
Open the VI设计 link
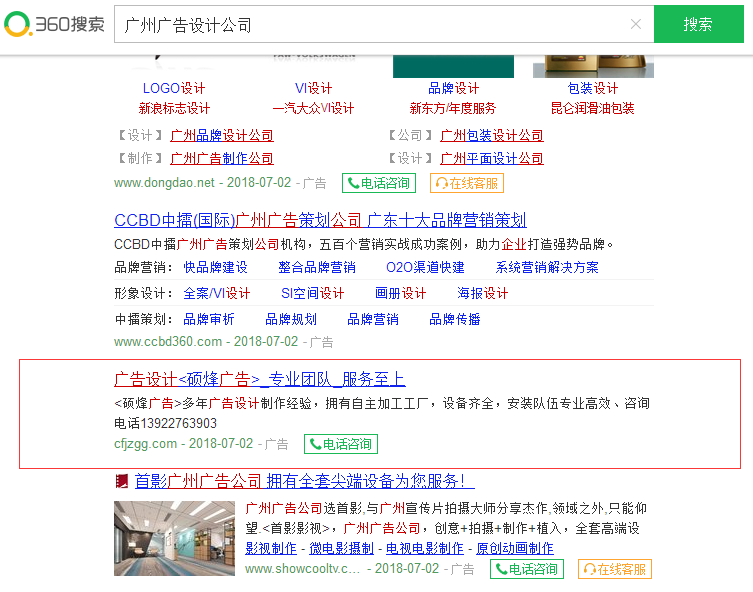click(x=313, y=88)
